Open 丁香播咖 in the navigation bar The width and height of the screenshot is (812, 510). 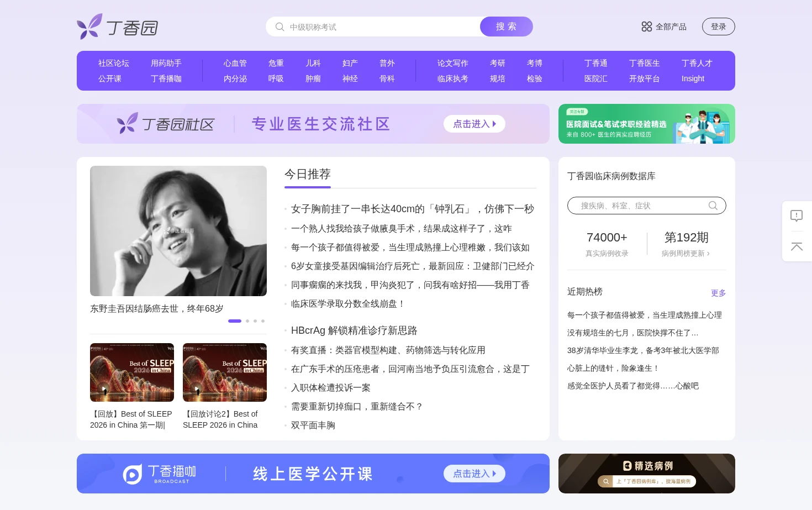166,78
